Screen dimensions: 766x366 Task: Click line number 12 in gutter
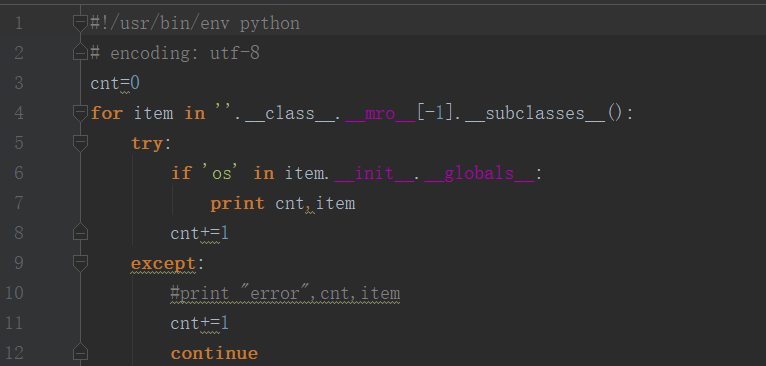click(x=14, y=353)
